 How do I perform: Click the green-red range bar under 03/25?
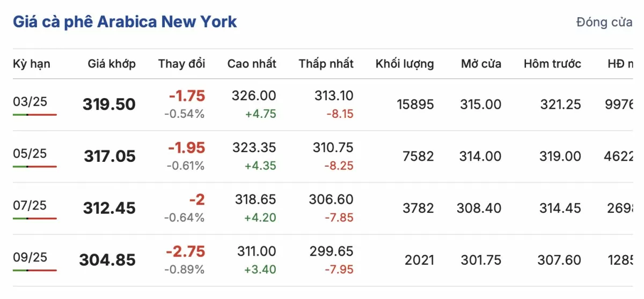35,115
